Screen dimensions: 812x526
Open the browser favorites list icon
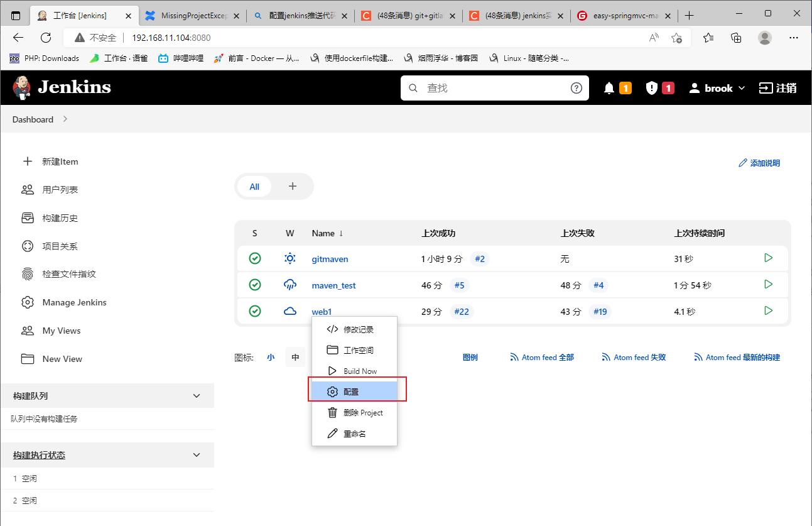(x=709, y=38)
